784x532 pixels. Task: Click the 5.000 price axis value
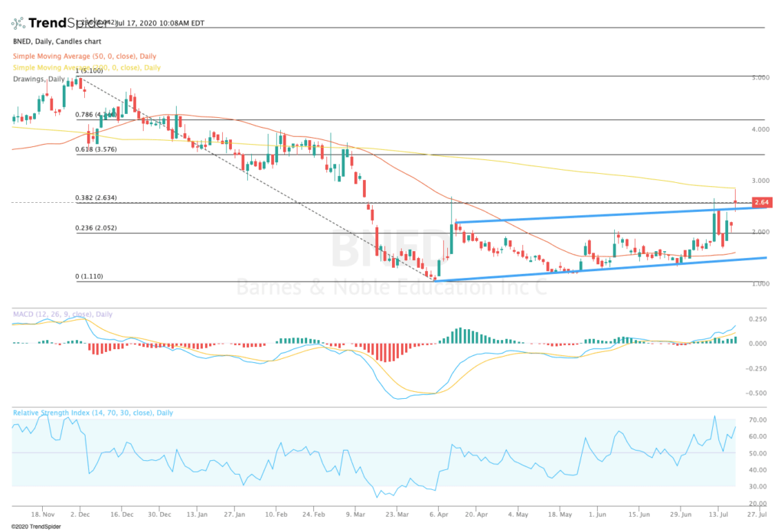(760, 77)
